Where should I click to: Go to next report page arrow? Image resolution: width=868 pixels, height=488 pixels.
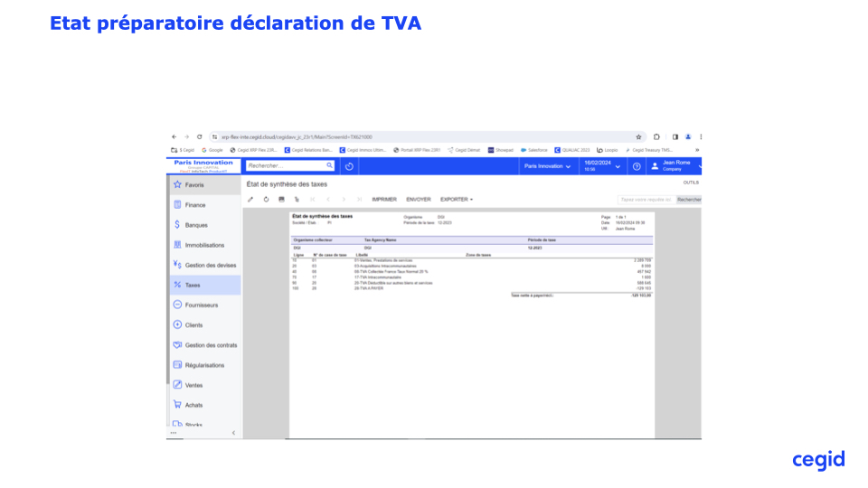[344, 199]
